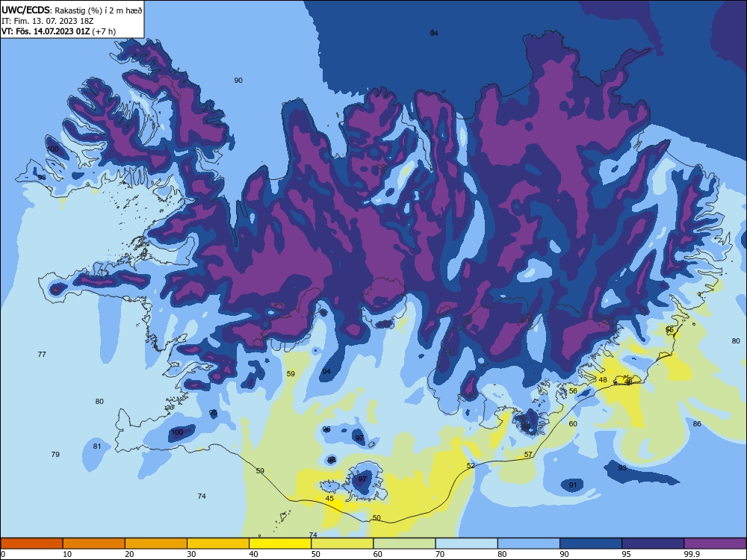Select the '77' value off the west coast
747x560 pixels.
tap(42, 354)
